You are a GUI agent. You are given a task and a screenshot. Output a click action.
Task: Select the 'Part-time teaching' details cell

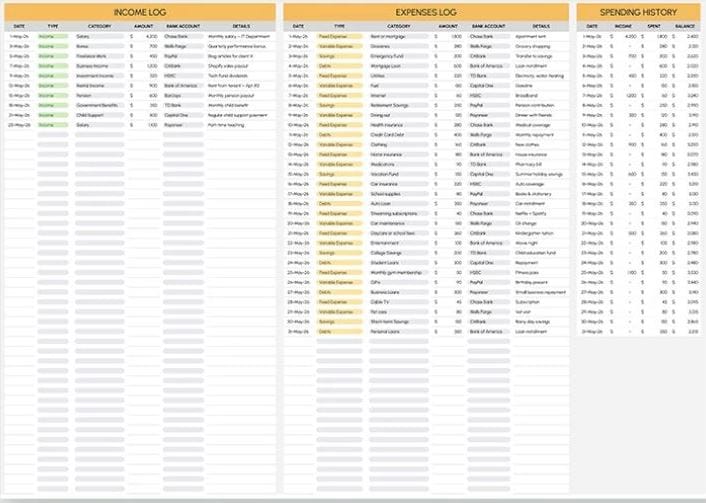point(241,125)
